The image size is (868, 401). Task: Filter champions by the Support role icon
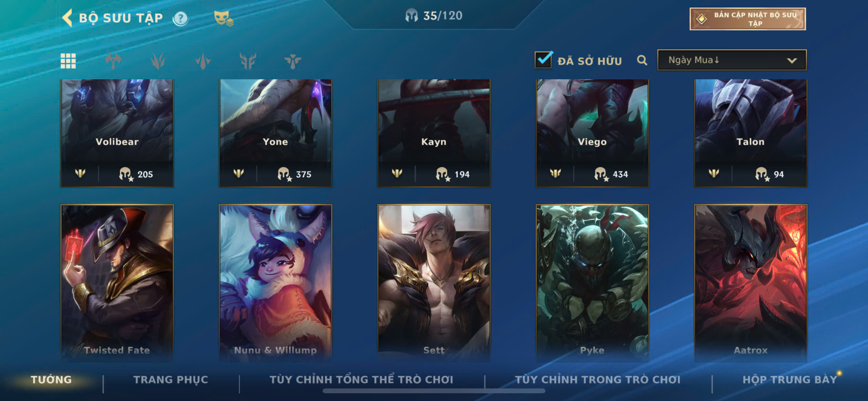(293, 61)
